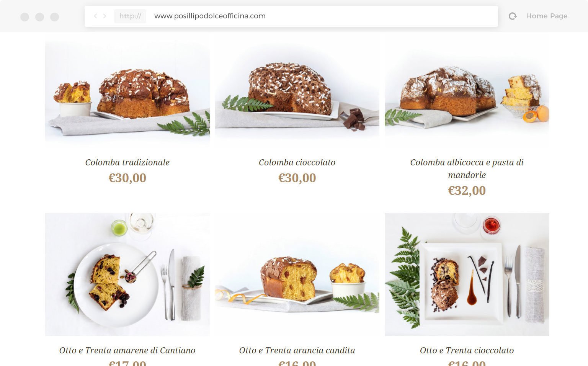
Task: Open the Home Page link
Action: (x=547, y=16)
